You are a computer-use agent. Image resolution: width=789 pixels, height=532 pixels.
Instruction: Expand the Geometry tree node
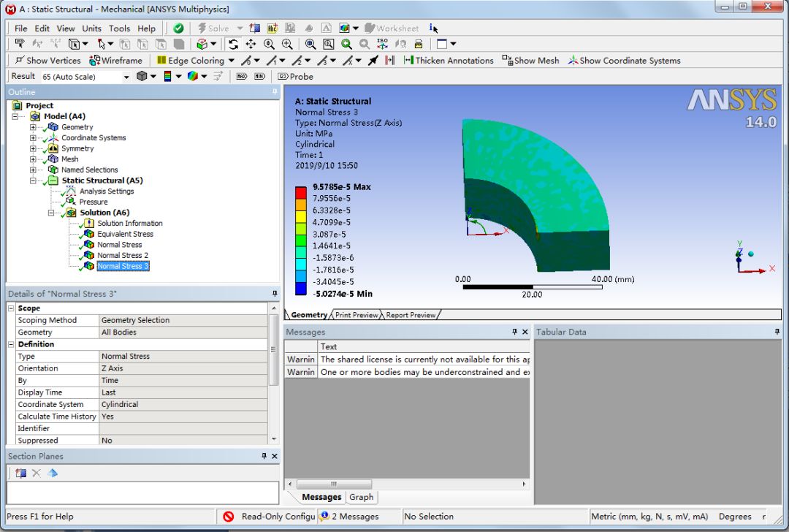(33, 127)
